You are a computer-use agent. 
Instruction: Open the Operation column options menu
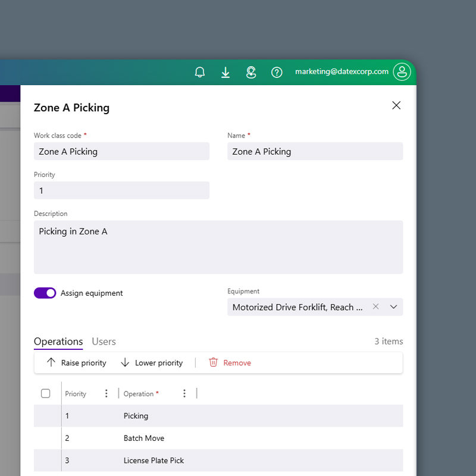pyautogui.click(x=184, y=393)
